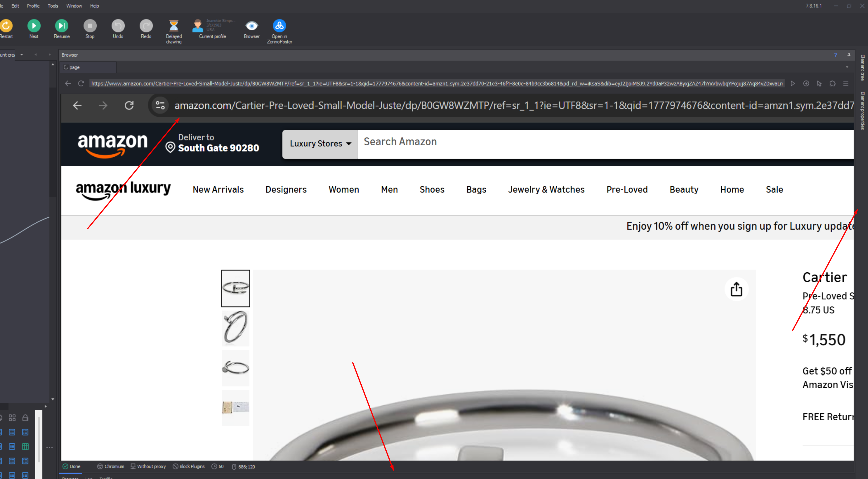The height and width of the screenshot is (479, 868).
Task: Open the Profile menu
Action: pyautogui.click(x=33, y=6)
